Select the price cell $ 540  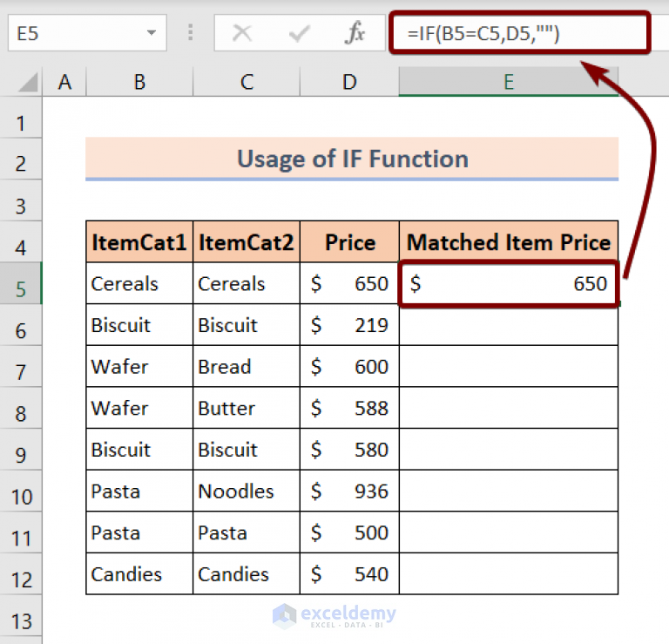[x=350, y=574]
